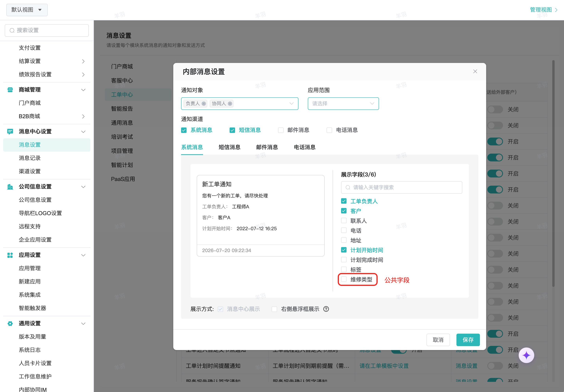Collapse the 应用设置 section

pyautogui.click(x=83, y=255)
